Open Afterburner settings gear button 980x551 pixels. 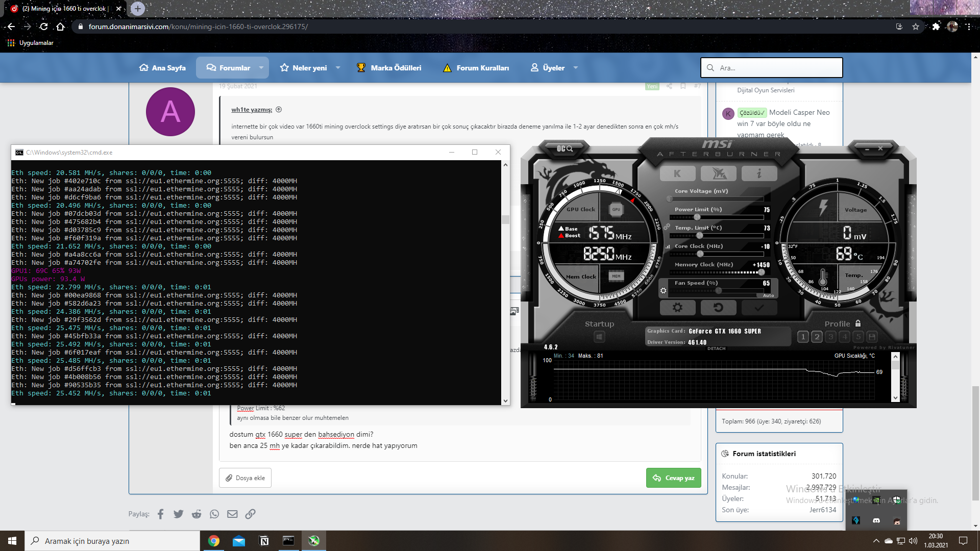[677, 308]
